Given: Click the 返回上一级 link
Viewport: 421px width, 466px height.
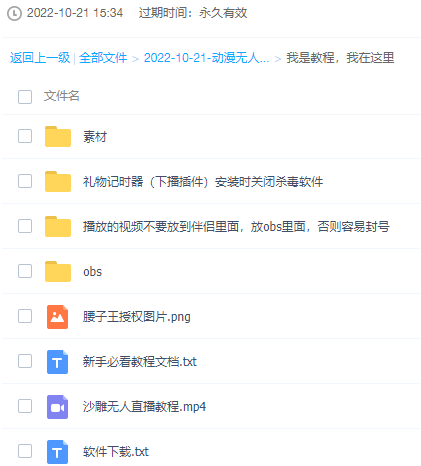Looking at the screenshot, I should pyautogui.click(x=40, y=58).
